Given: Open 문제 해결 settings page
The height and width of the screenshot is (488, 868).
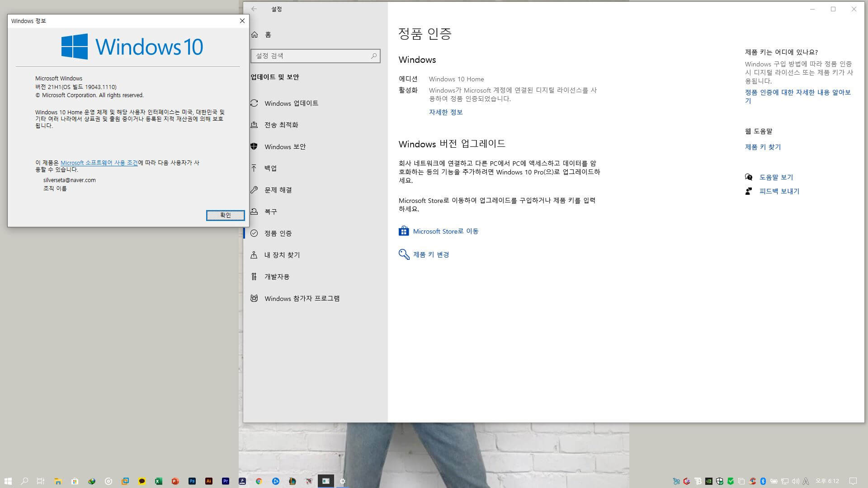Looking at the screenshot, I should coord(315,190).
